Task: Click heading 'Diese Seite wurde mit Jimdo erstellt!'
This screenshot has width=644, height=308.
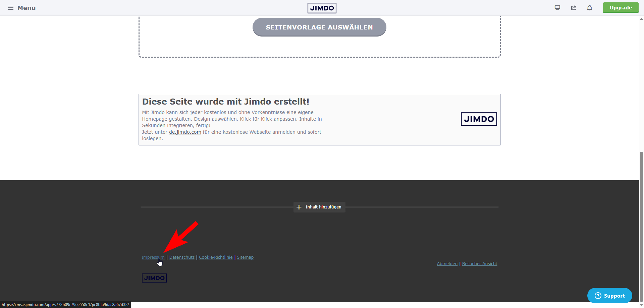Action: pos(226,102)
